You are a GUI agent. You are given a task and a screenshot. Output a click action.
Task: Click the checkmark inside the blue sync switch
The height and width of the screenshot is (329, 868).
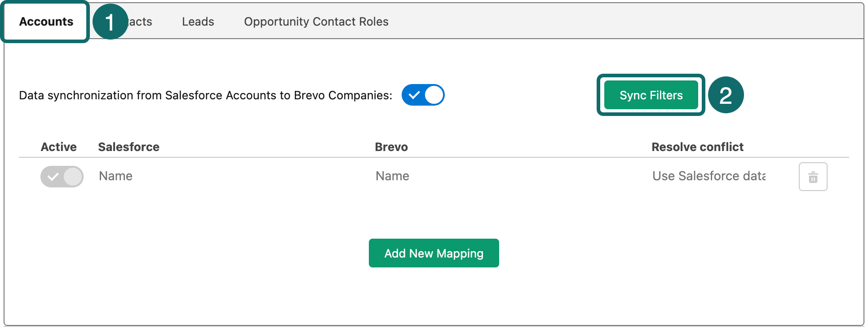(x=414, y=95)
